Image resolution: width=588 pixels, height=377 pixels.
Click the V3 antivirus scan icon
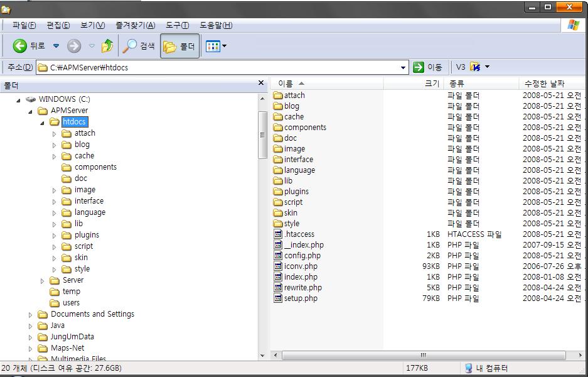tap(475, 67)
